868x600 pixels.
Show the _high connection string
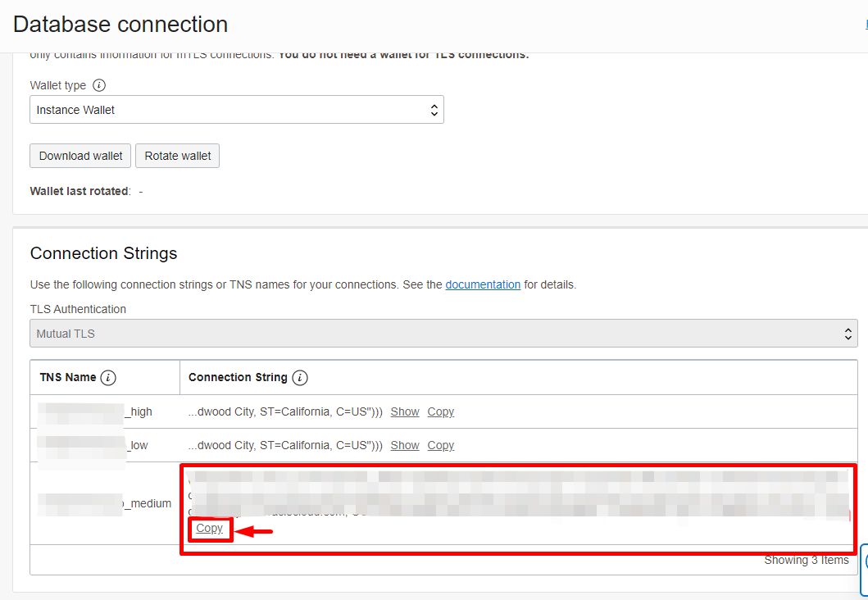click(x=404, y=411)
